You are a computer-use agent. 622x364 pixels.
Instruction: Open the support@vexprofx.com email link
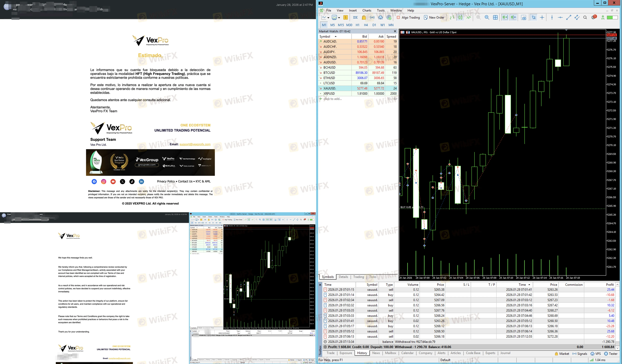195,144
